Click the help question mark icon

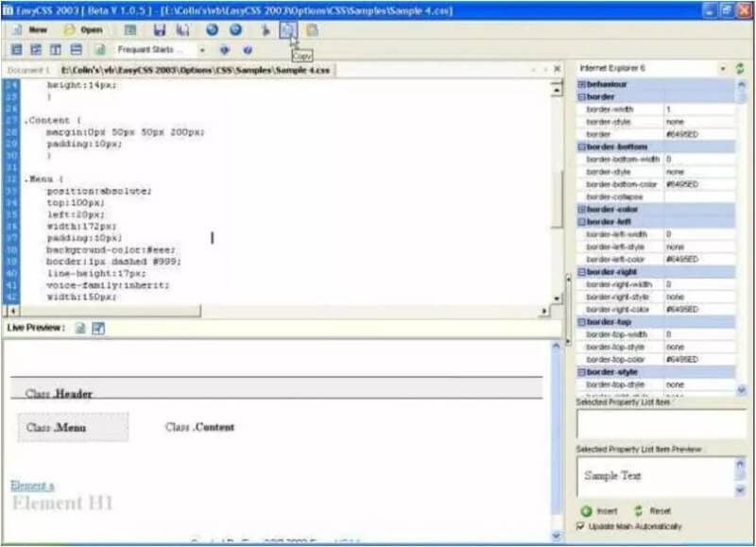[x=248, y=50]
